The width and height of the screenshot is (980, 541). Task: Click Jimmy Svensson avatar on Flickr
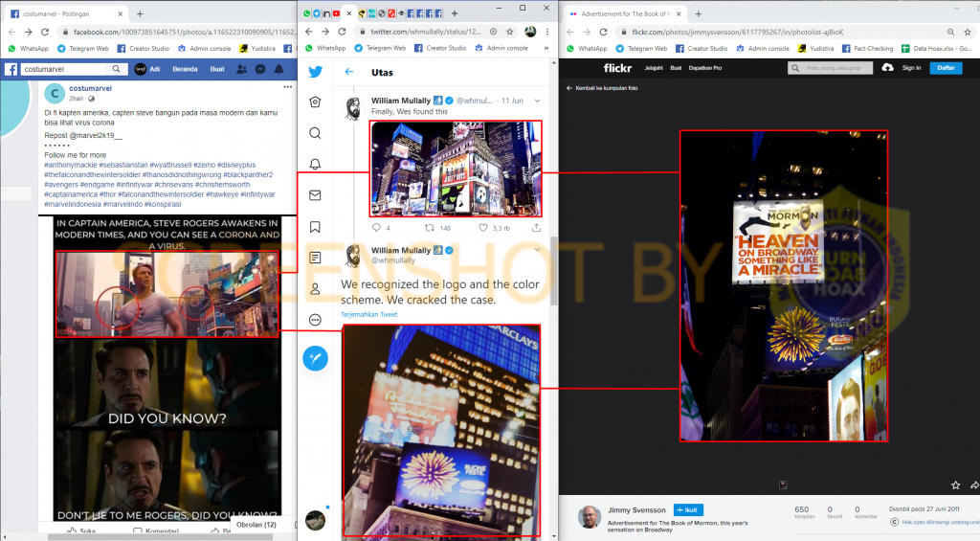click(x=589, y=517)
